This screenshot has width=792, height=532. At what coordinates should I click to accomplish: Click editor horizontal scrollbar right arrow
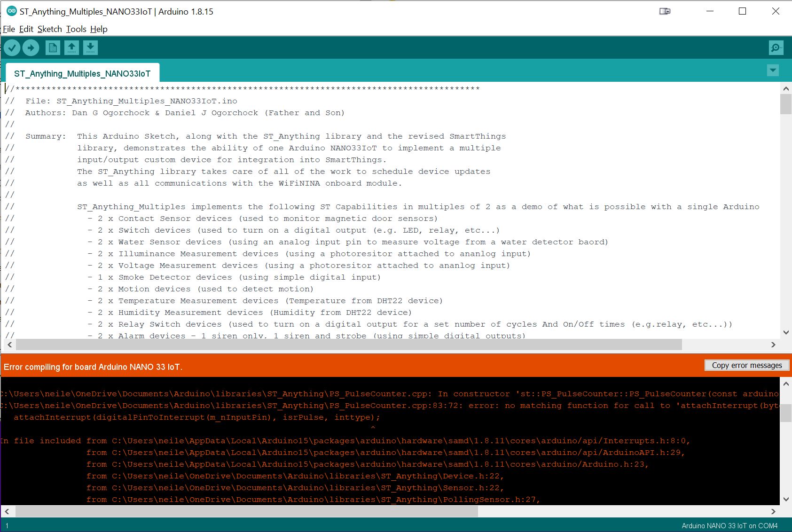(x=774, y=345)
